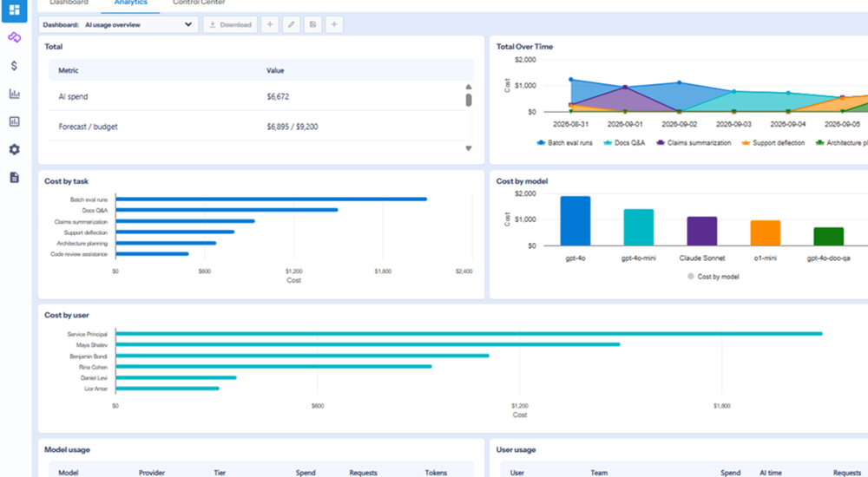This screenshot has height=477, width=868.
Task: Click the 2026-09-03 Docs Q&A data point
Action: click(x=733, y=91)
